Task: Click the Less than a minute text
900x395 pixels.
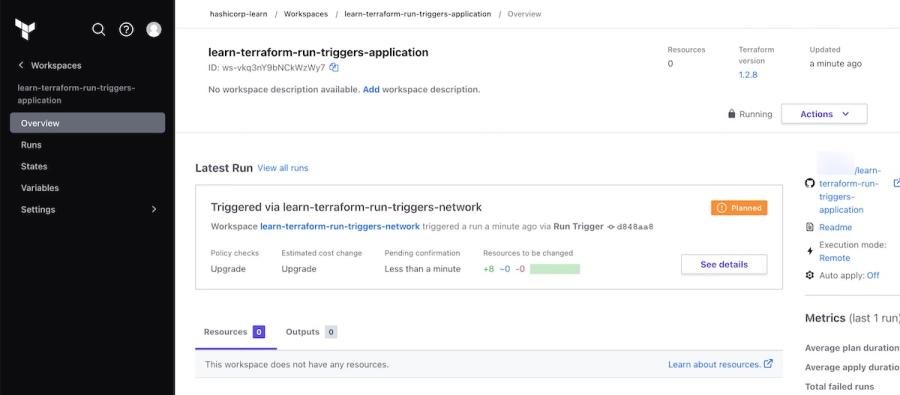Action: tap(422, 269)
